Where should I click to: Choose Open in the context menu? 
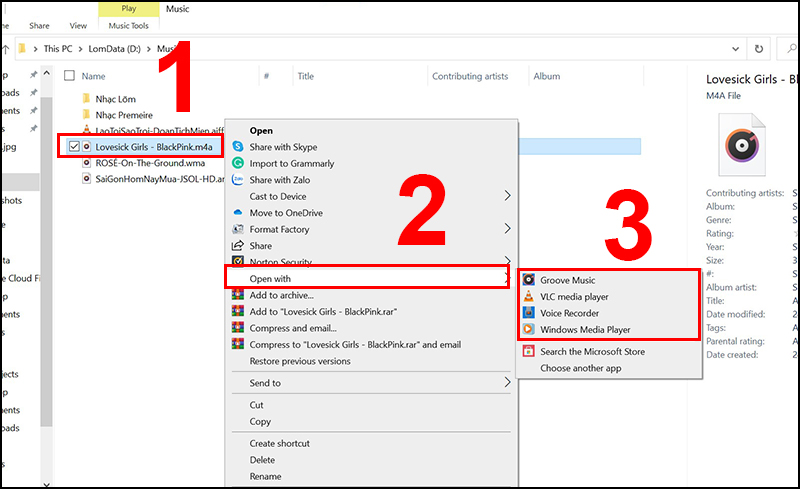pos(261,131)
